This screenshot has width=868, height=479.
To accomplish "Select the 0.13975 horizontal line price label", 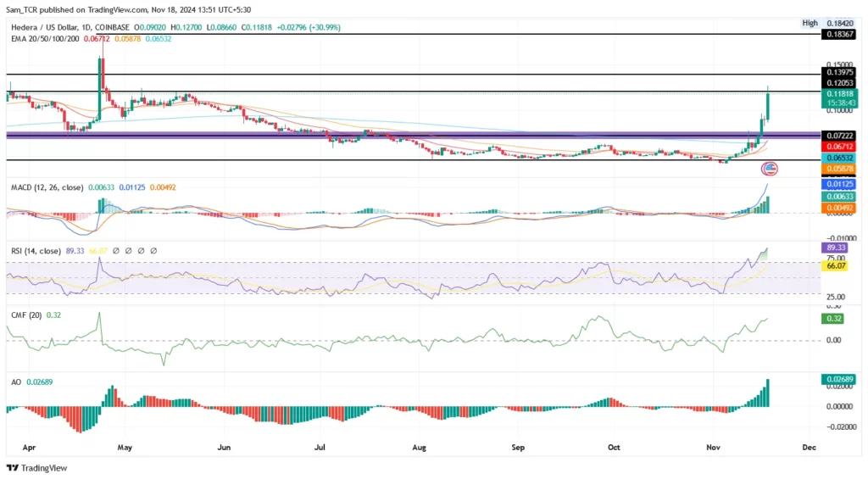I will [840, 73].
